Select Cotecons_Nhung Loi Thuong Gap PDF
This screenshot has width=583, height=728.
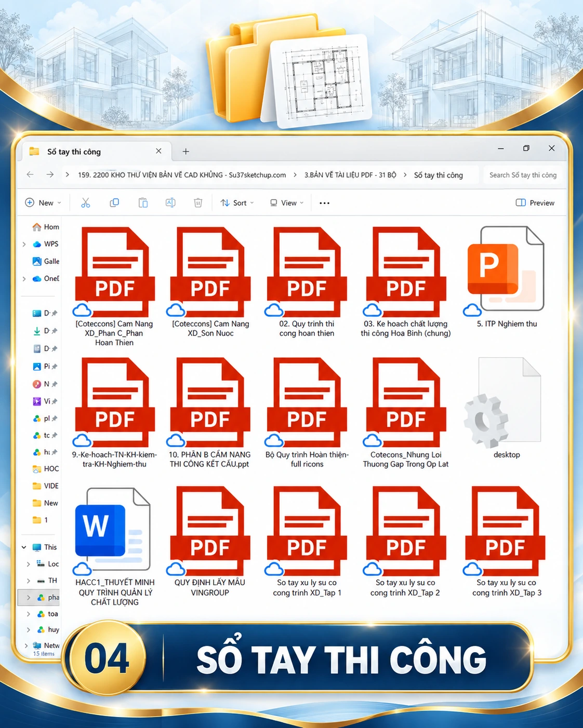[406, 413]
